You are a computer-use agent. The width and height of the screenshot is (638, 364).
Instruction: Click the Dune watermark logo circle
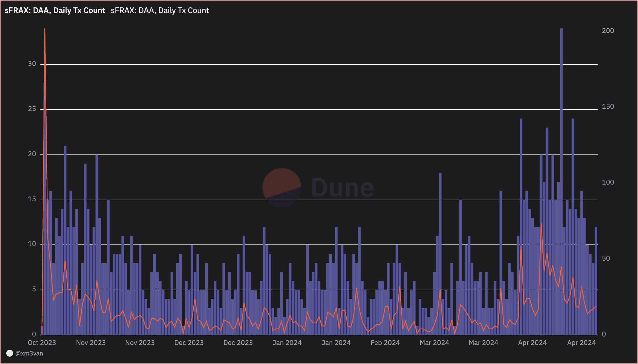pos(282,187)
